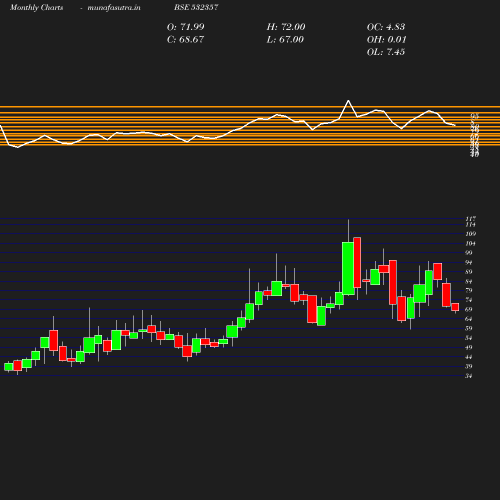Select the high price 'H: 72.00'
Viewport: 500px width, 500px height.
[286, 27]
